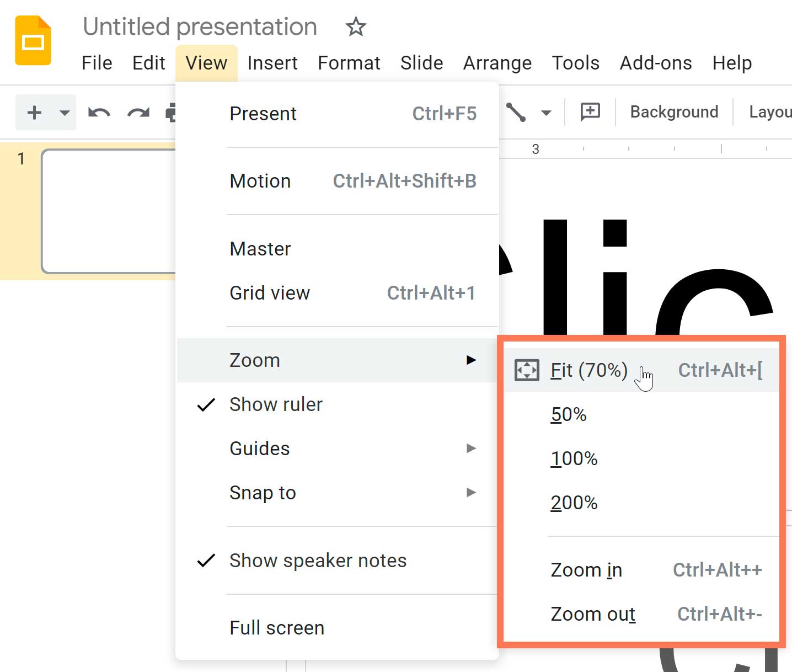This screenshot has height=672, width=792.
Task: Open Background settings
Action: (673, 111)
